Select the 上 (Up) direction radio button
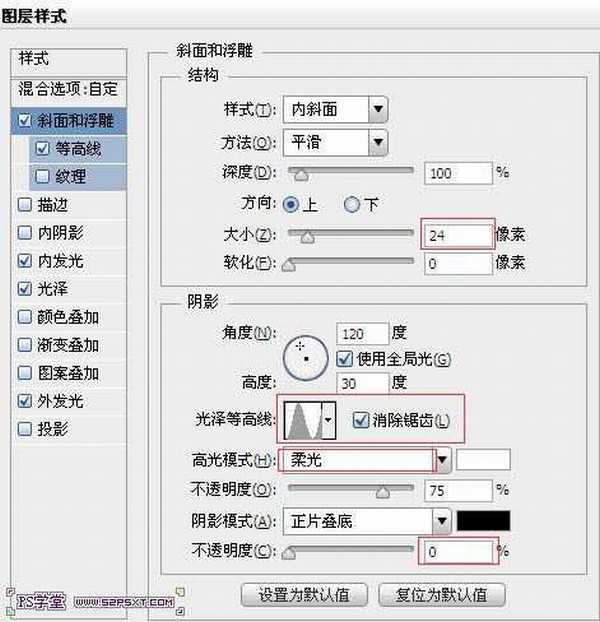This screenshot has height=622, width=600. [x=291, y=204]
